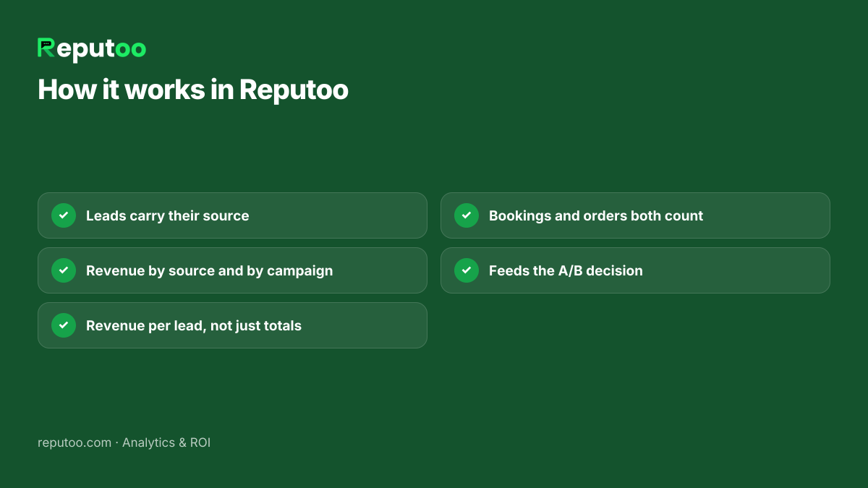Select the text Bookings and orders both count
The width and height of the screenshot is (868, 488).
point(596,216)
